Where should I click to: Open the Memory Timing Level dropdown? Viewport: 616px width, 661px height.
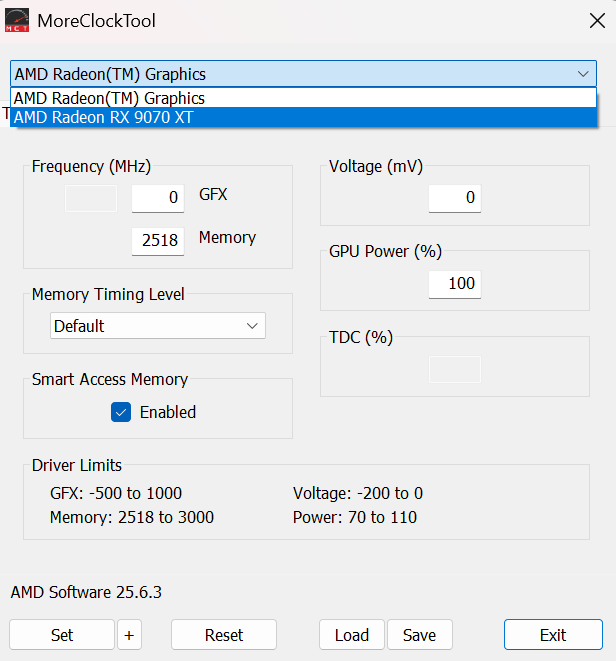[x=158, y=325]
